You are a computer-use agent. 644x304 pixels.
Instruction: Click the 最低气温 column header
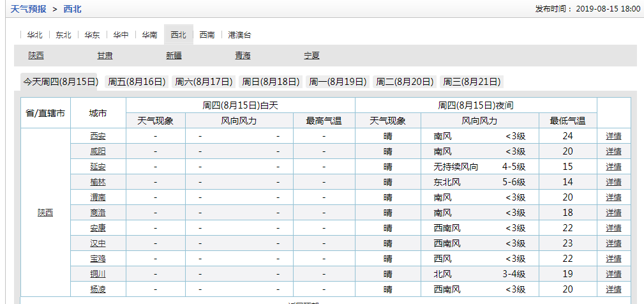[567, 121]
